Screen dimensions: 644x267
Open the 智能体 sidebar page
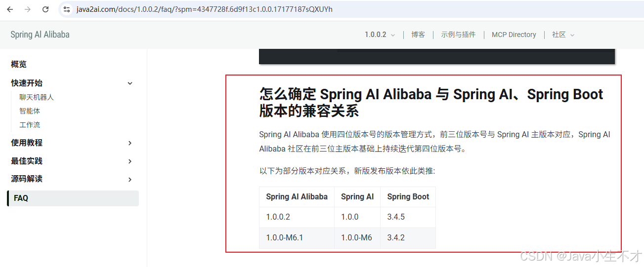point(30,111)
